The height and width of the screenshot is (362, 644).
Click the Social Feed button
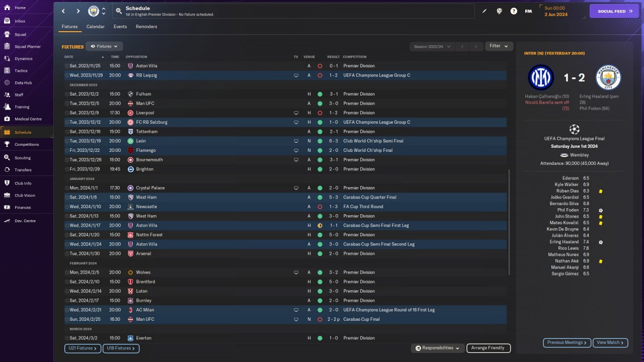(614, 11)
